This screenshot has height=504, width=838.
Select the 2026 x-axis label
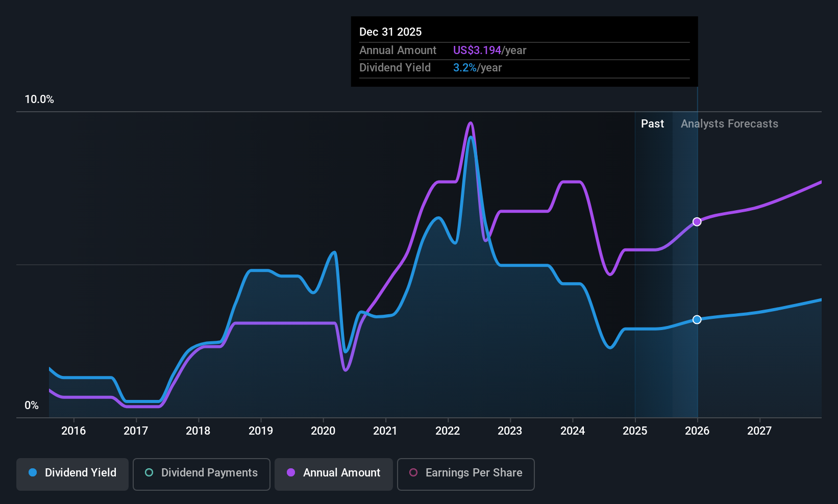click(697, 431)
